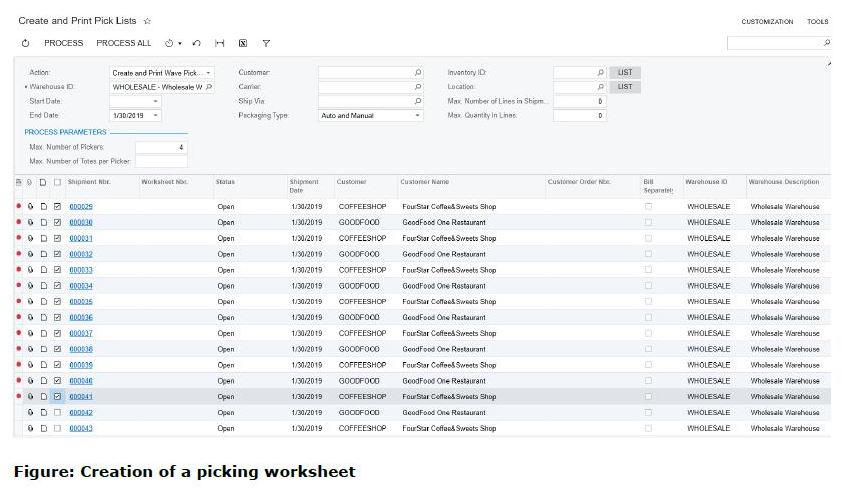Click LIST button beside Location

(625, 86)
